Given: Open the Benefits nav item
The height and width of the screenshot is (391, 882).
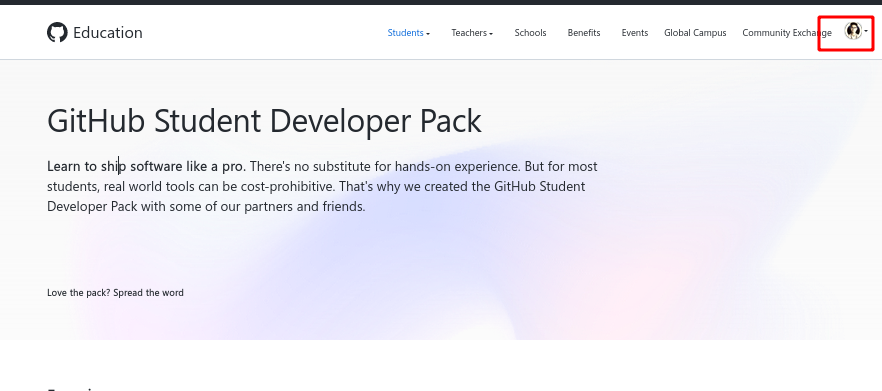Looking at the screenshot, I should 584,33.
